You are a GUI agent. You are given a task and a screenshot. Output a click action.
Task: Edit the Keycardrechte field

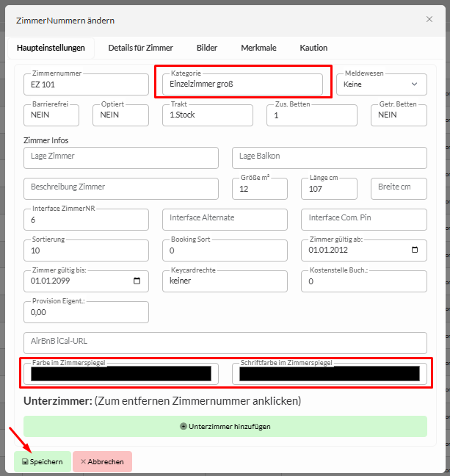pos(224,281)
